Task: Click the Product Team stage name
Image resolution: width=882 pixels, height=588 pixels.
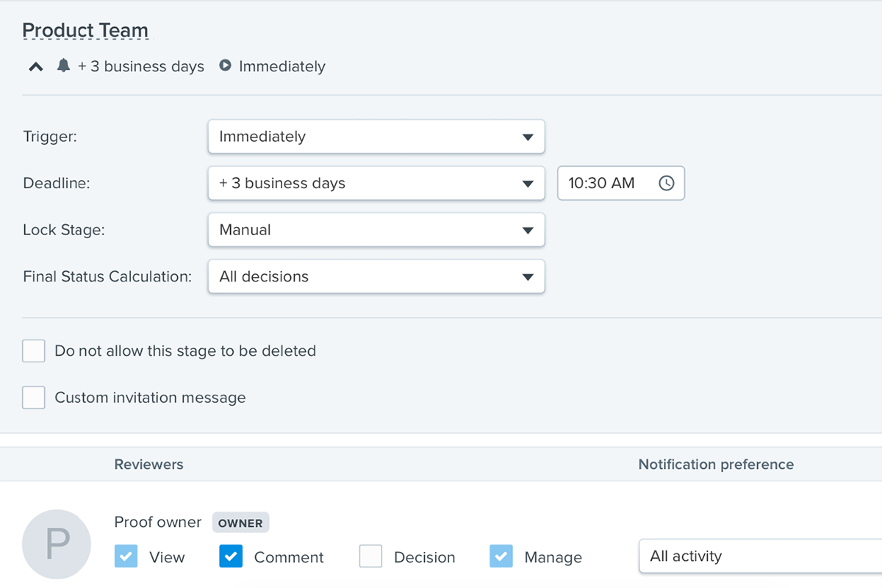Action: [85, 31]
